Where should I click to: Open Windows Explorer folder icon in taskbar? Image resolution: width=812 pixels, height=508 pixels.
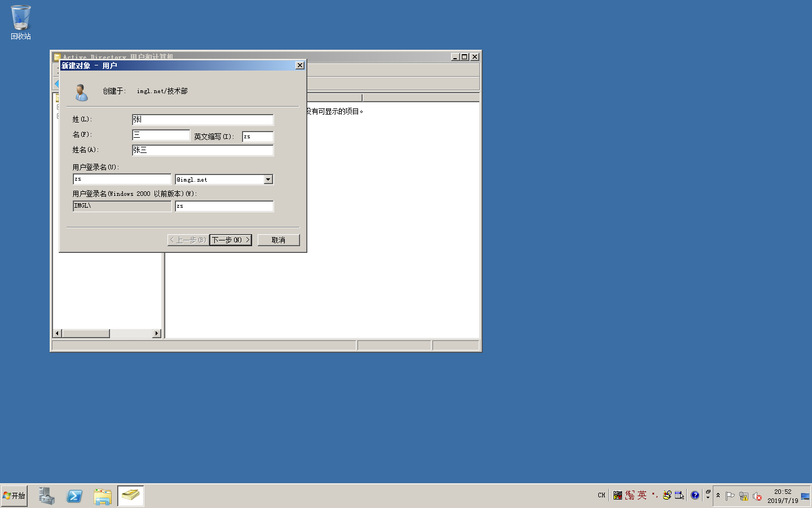[x=103, y=496]
